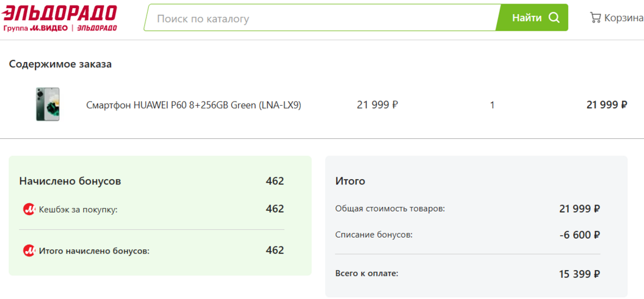The image size is (644, 299).
Task: Click the Всего к оплате label
Action: [x=366, y=273]
